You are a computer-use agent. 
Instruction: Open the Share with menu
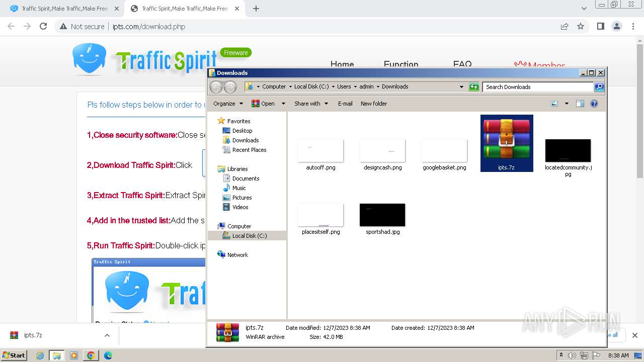(311, 104)
